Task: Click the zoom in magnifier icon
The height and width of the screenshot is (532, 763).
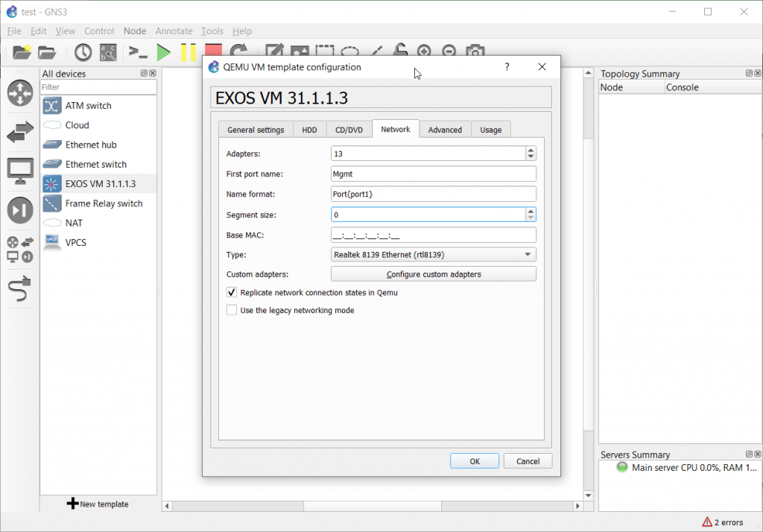Action: point(424,50)
